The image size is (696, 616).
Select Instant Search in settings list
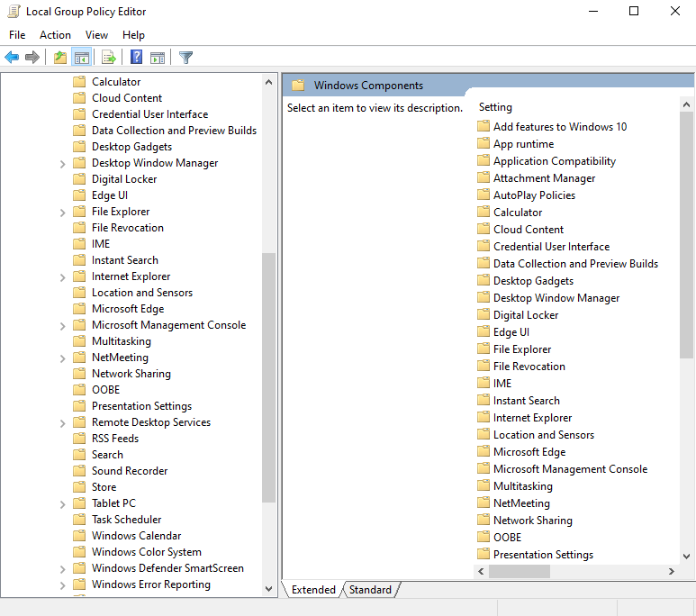pyautogui.click(x=526, y=400)
